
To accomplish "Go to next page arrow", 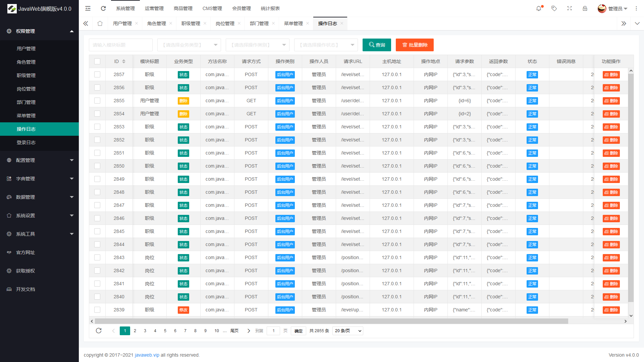I will pyautogui.click(x=249, y=331).
